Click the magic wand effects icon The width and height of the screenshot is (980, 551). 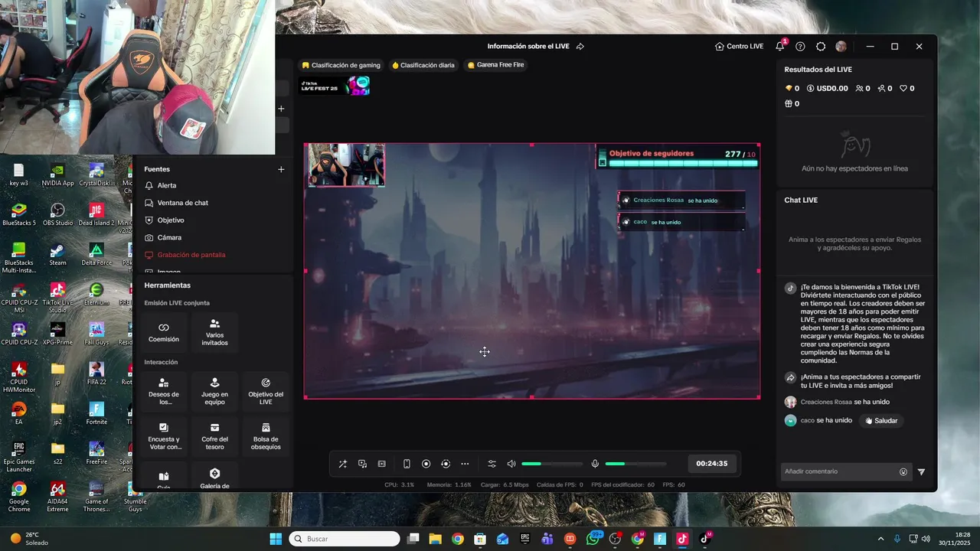pos(342,464)
